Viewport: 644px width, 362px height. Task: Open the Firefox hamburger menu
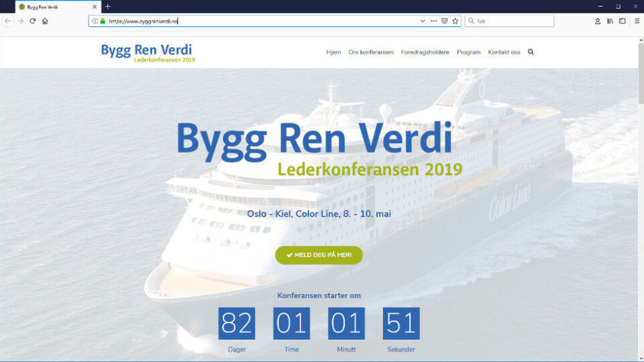pyautogui.click(x=637, y=21)
